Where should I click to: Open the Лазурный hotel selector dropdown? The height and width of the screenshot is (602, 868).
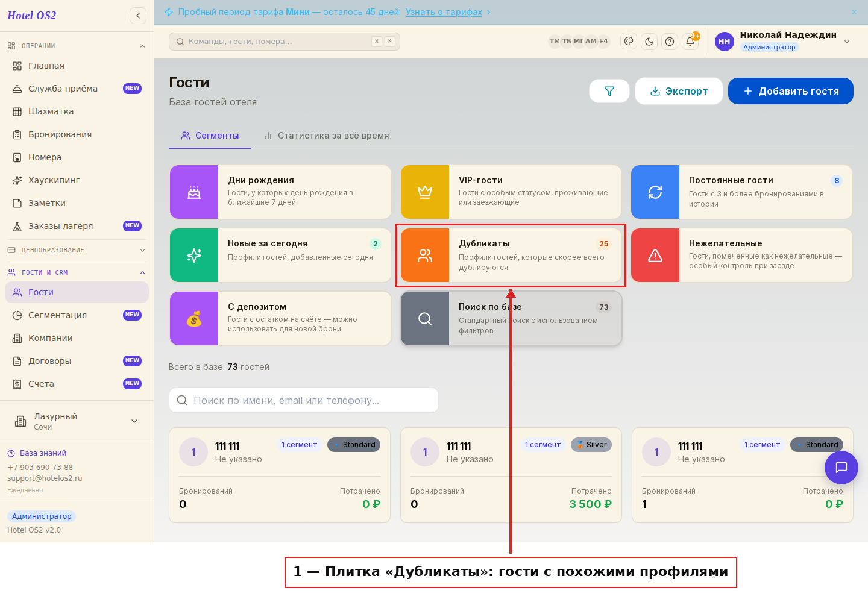(77, 421)
